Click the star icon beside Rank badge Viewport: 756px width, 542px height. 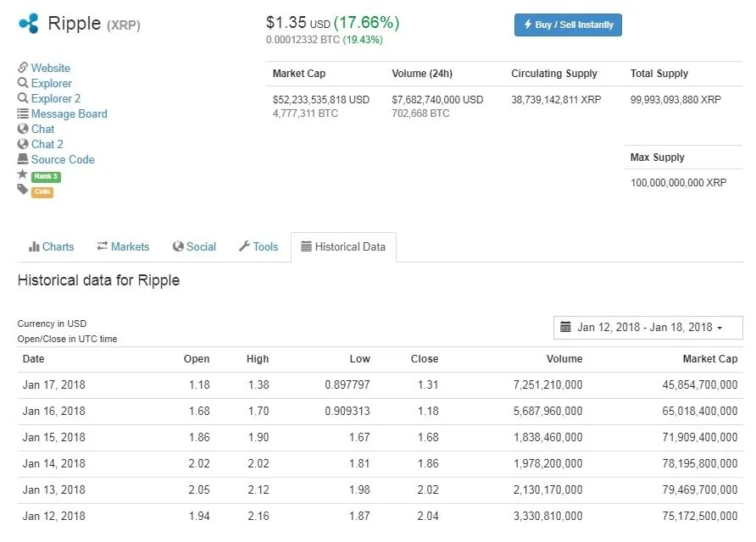coord(22,174)
